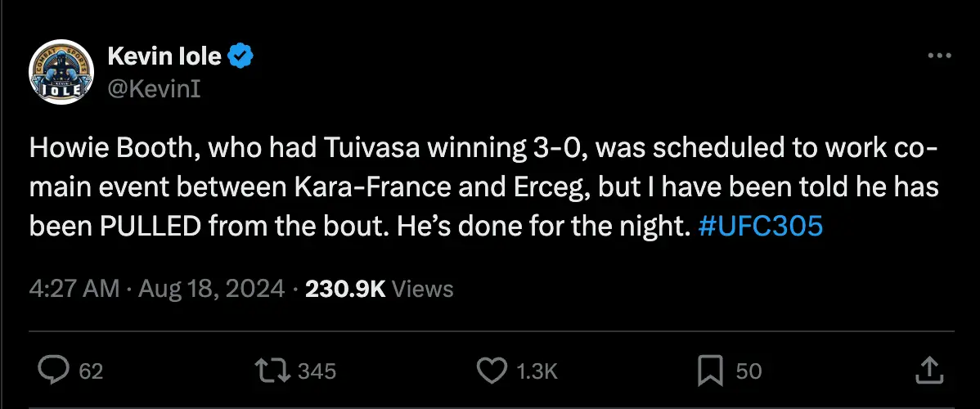Click the Kevin Iole display name

(x=164, y=56)
